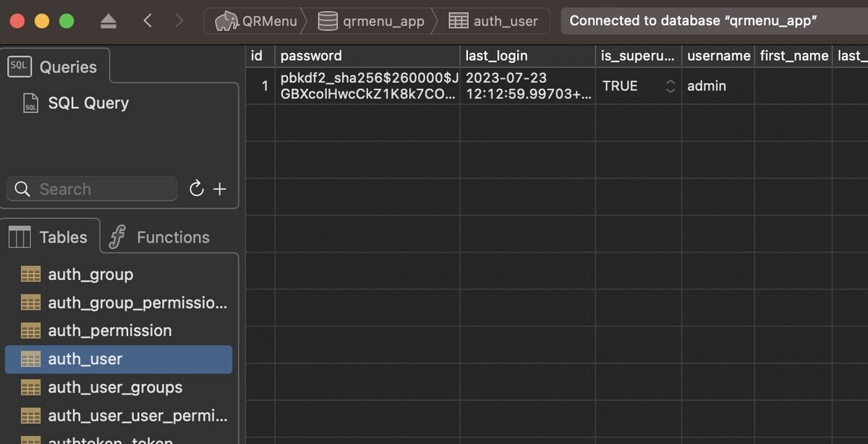868x444 pixels.
Task: Create a new query with the plus icon
Action: [219, 189]
